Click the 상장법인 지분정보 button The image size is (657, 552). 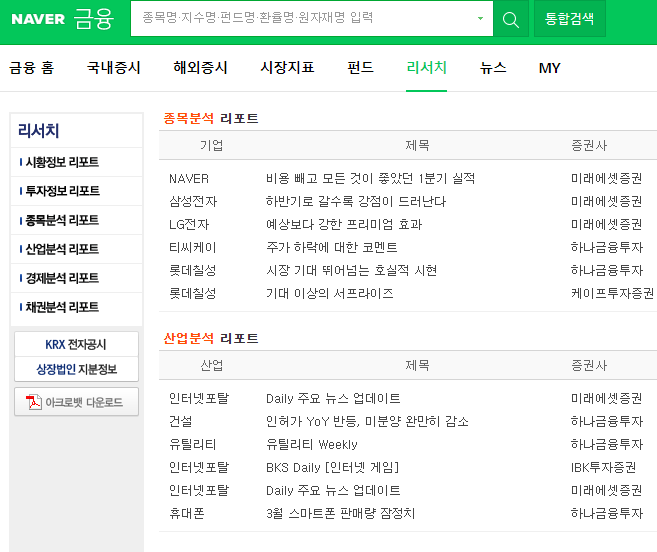click(76, 369)
